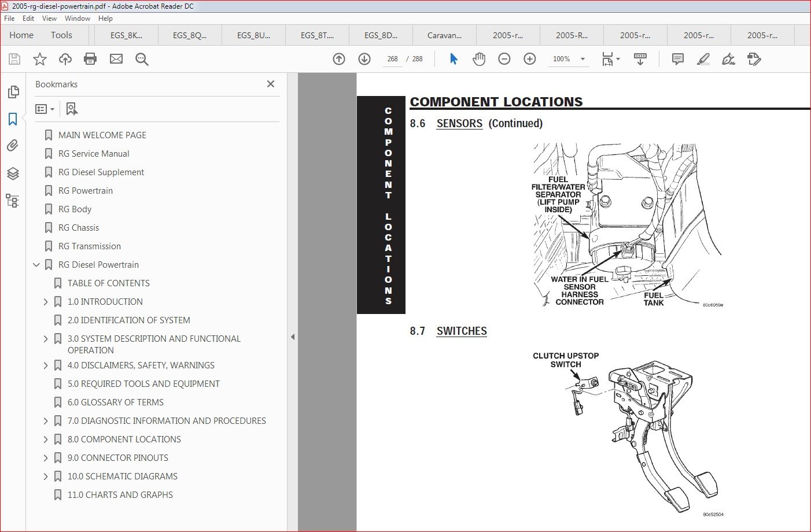Collapse RG Diesel Powertrain bookmark
The height and width of the screenshot is (532, 811).
coord(36,265)
